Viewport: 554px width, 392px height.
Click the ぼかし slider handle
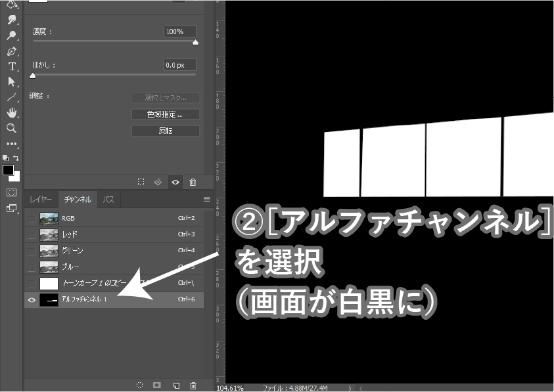coord(32,76)
